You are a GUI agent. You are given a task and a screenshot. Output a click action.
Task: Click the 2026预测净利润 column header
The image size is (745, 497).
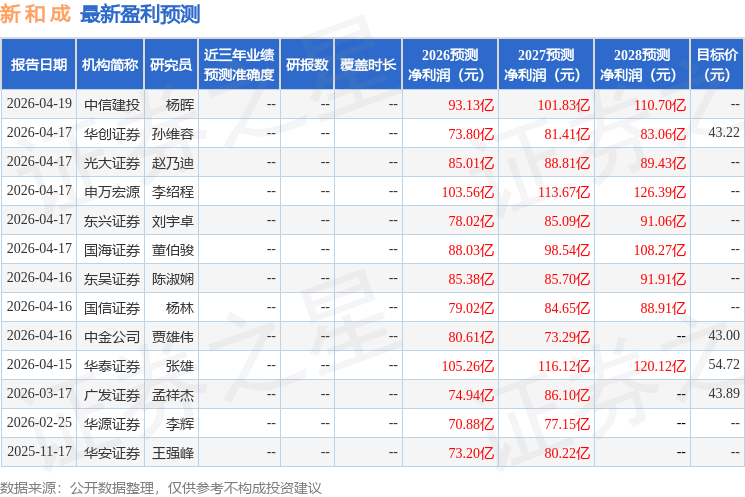[450, 64]
